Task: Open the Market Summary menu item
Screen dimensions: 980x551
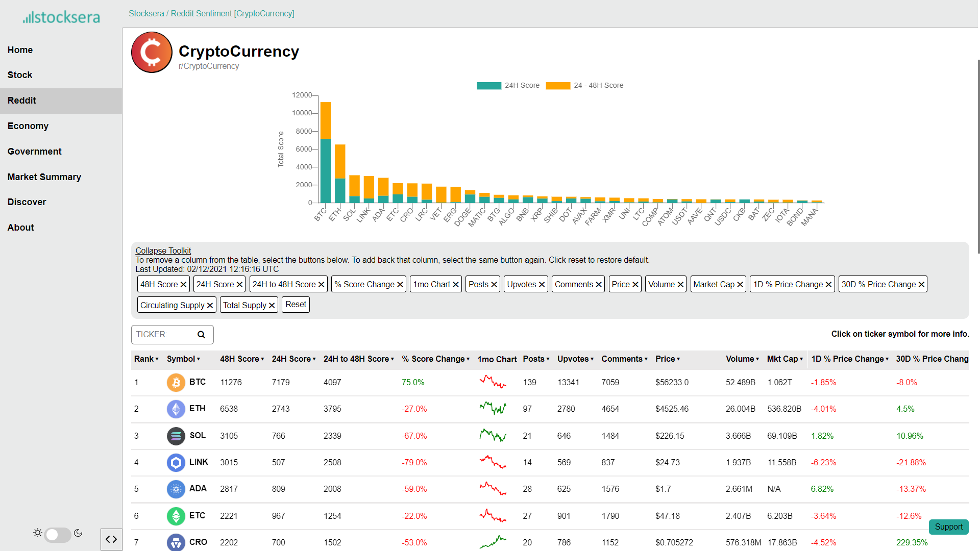Action: click(x=44, y=177)
